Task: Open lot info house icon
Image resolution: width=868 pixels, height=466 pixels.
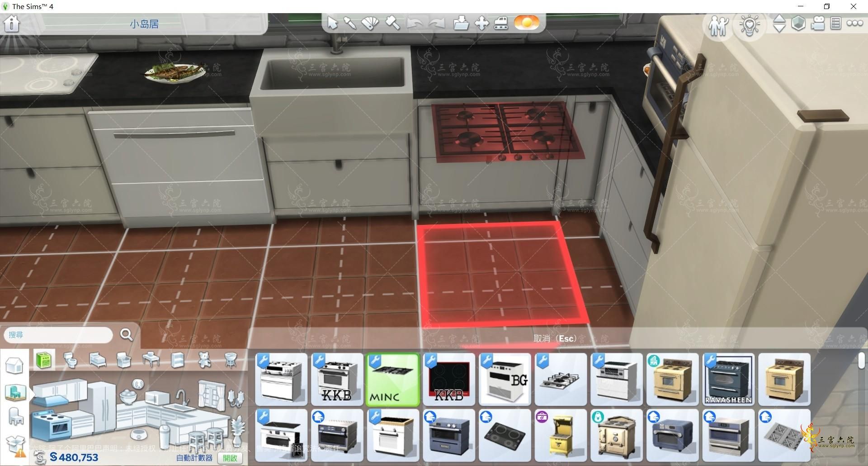Action: (x=12, y=24)
